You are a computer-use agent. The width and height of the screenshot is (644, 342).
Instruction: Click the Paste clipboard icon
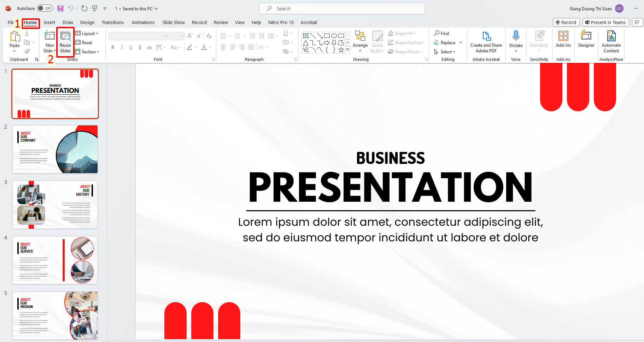pyautogui.click(x=14, y=36)
